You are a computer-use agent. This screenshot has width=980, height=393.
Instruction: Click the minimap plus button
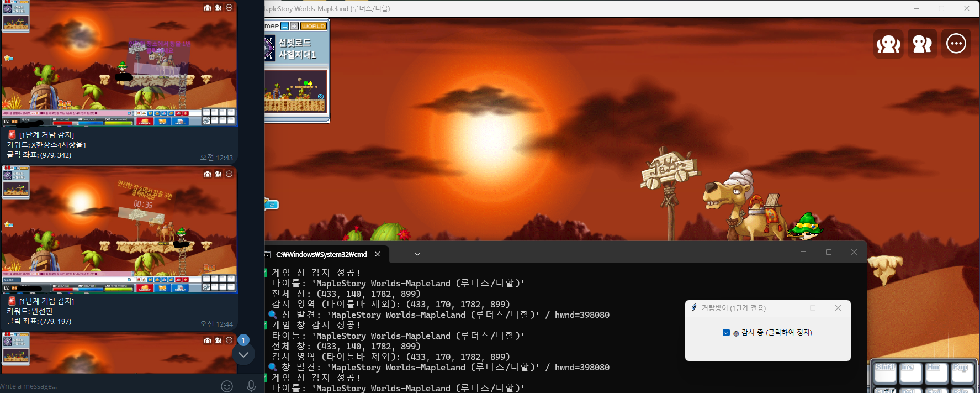pos(294,26)
